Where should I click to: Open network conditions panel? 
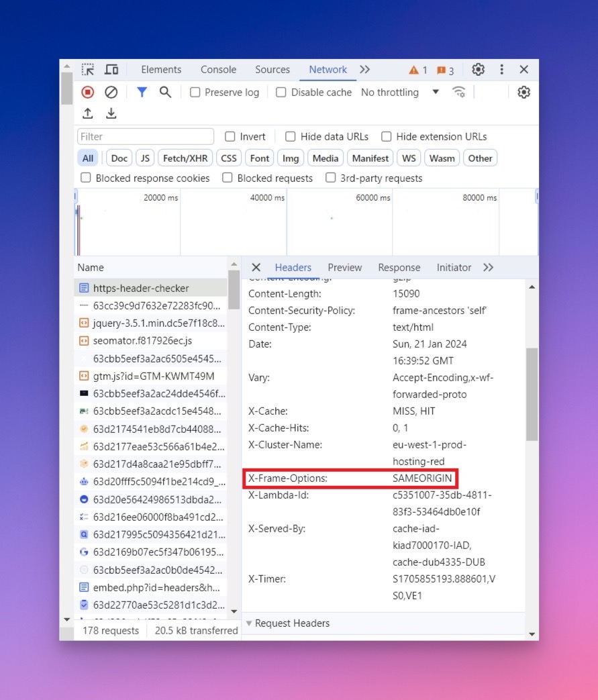coord(459,92)
